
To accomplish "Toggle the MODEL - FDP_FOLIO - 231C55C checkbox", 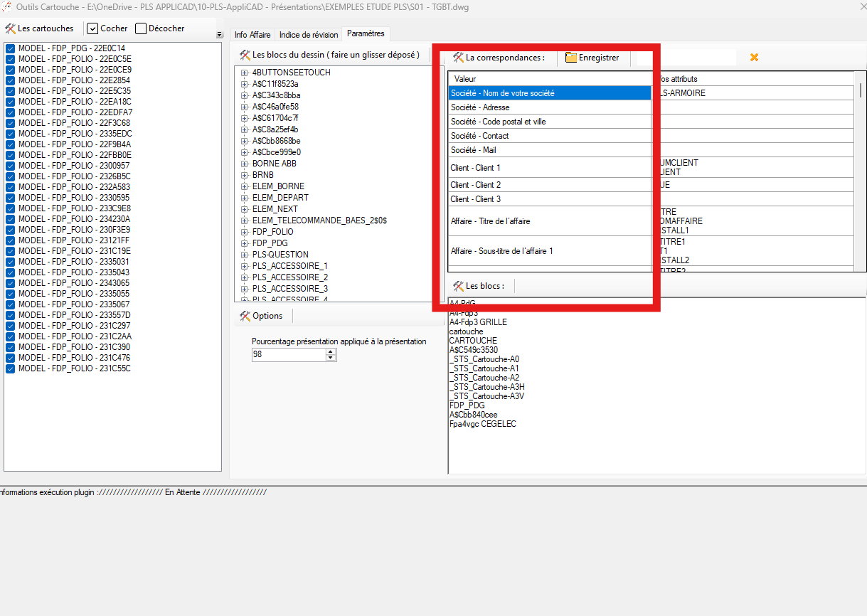I will 11,368.
